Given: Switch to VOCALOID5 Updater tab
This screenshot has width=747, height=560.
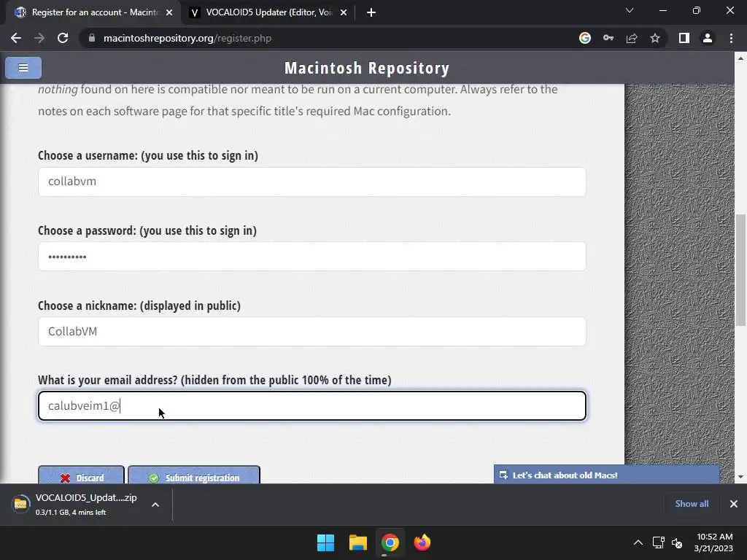Looking at the screenshot, I should pyautogui.click(x=268, y=12).
